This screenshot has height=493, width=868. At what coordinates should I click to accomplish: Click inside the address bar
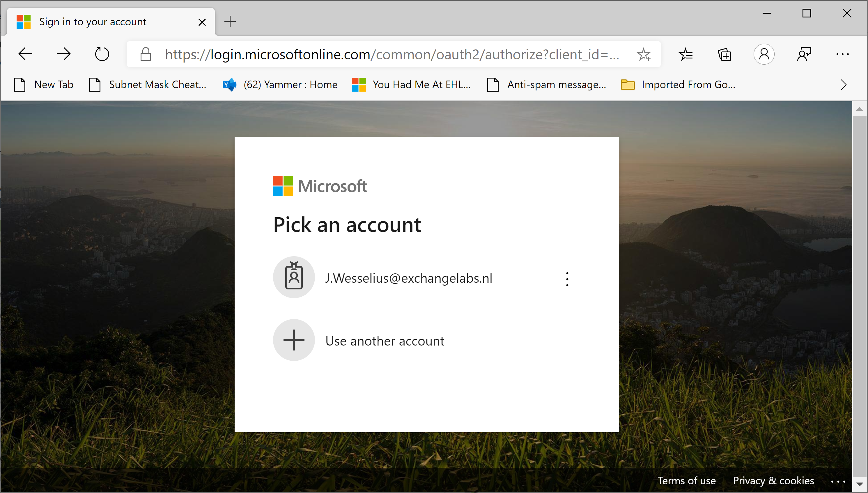[x=390, y=54]
